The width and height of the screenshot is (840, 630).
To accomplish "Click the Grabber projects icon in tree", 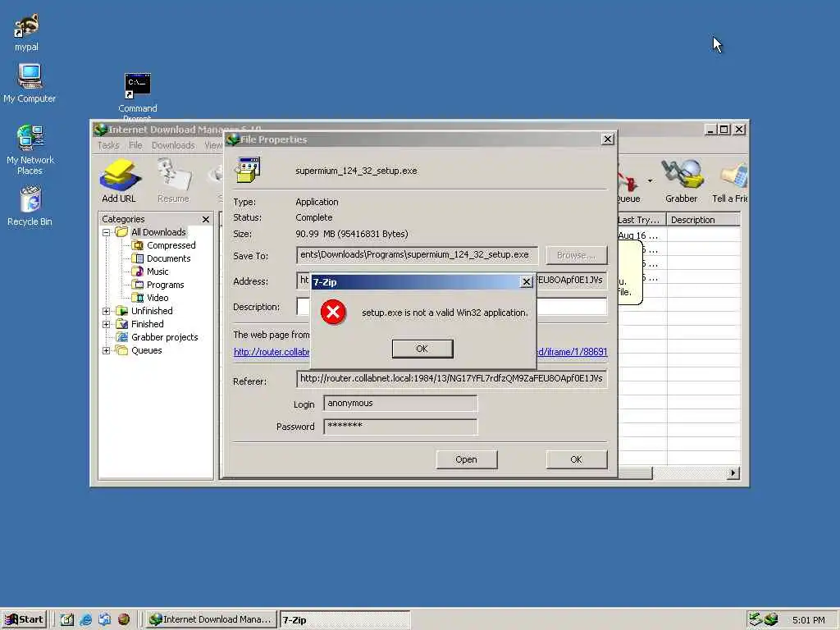I will click(122, 337).
